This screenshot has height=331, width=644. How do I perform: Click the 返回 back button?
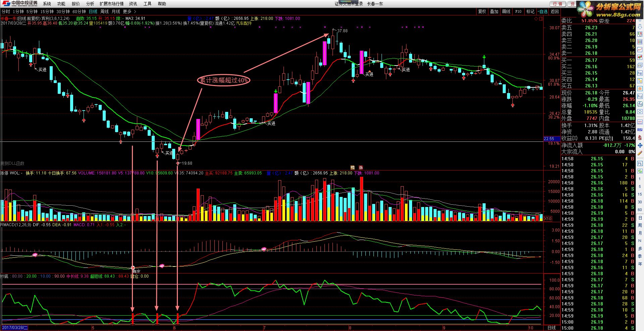tap(555, 11)
